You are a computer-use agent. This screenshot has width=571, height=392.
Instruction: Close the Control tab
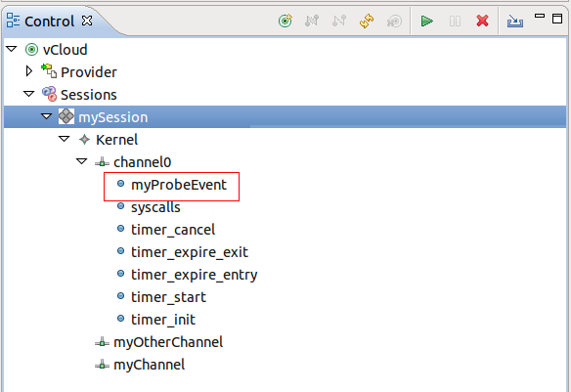[87, 21]
